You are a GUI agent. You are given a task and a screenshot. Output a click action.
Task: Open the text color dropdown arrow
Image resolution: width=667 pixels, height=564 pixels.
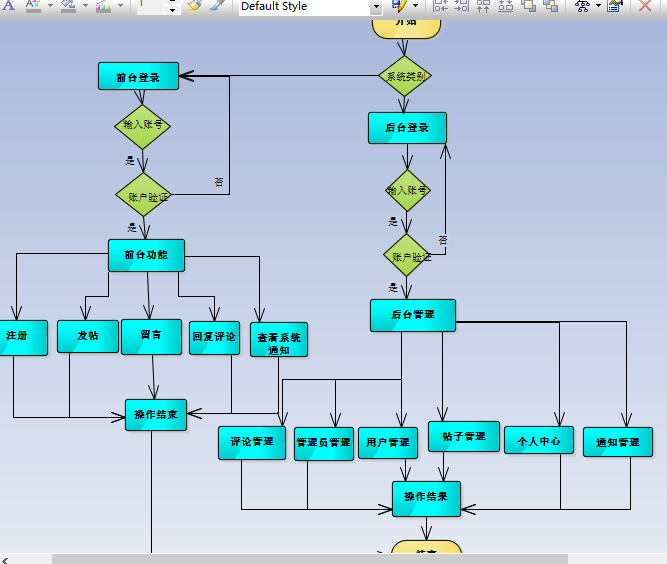(50, 6)
